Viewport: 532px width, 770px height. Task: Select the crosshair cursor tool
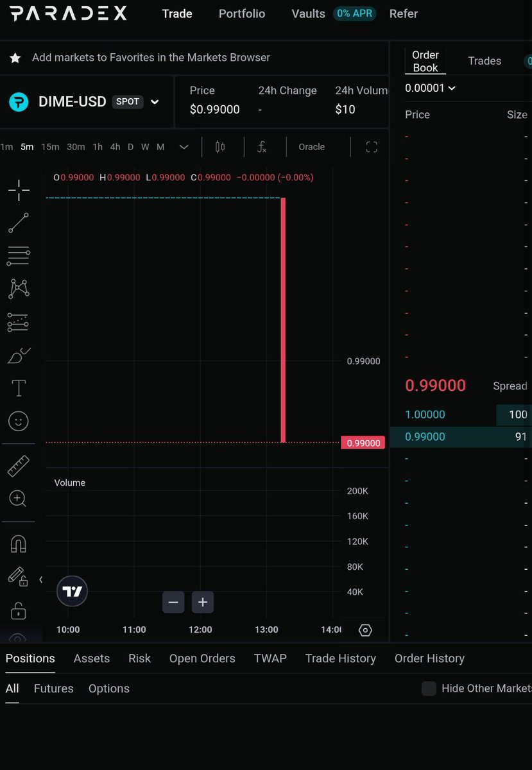pos(19,189)
